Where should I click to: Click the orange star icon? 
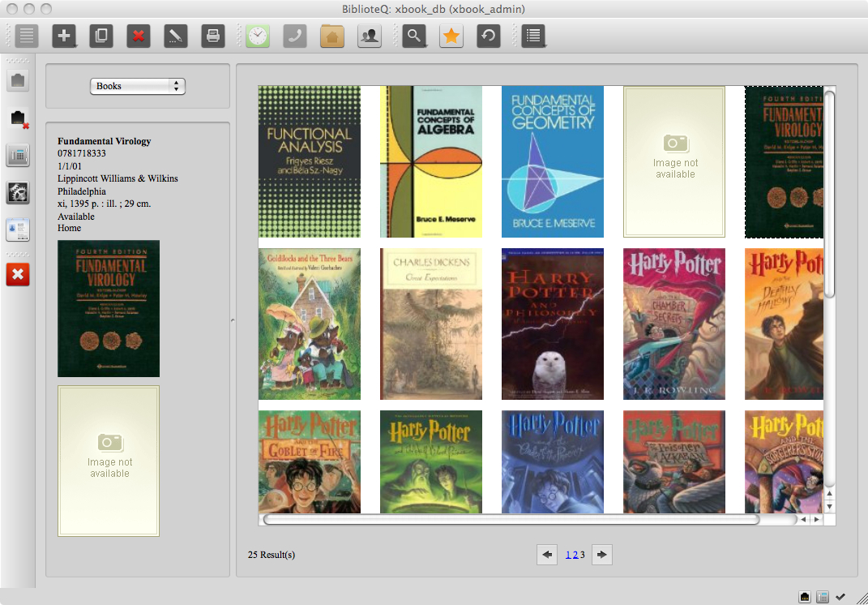tap(451, 36)
